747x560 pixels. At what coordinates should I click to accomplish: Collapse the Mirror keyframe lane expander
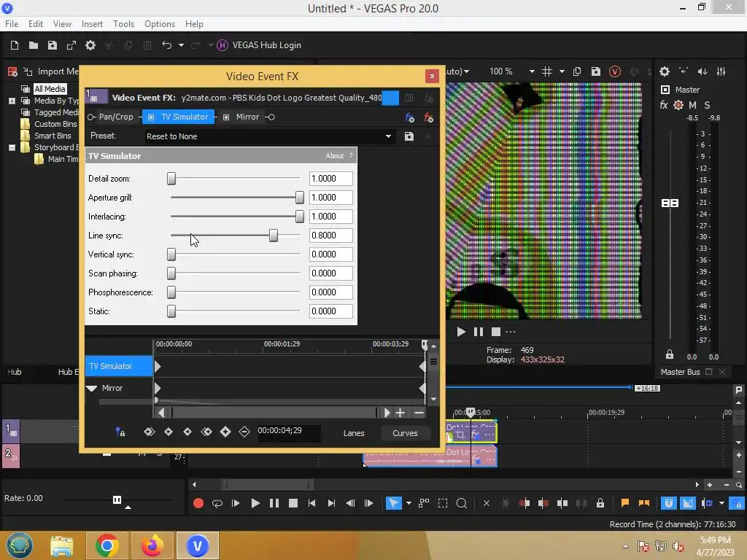91,388
